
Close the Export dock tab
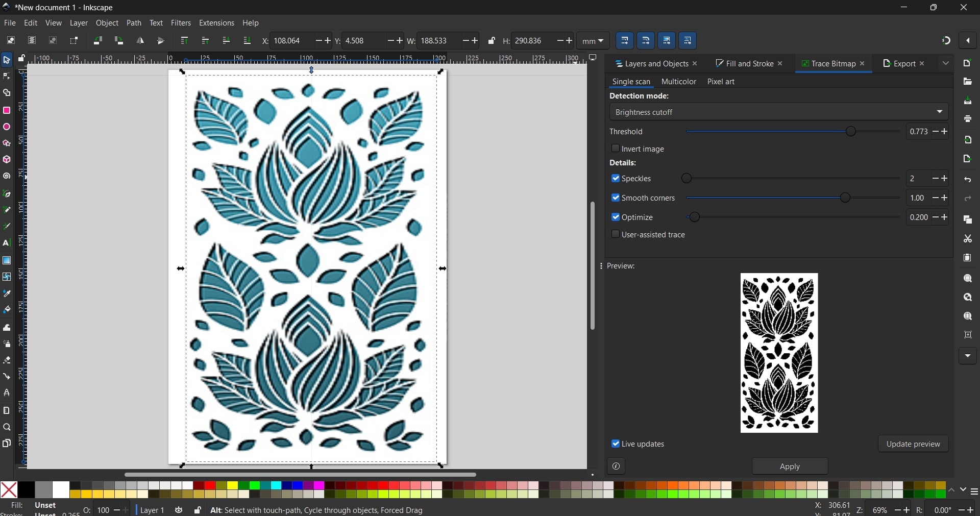coord(922,64)
